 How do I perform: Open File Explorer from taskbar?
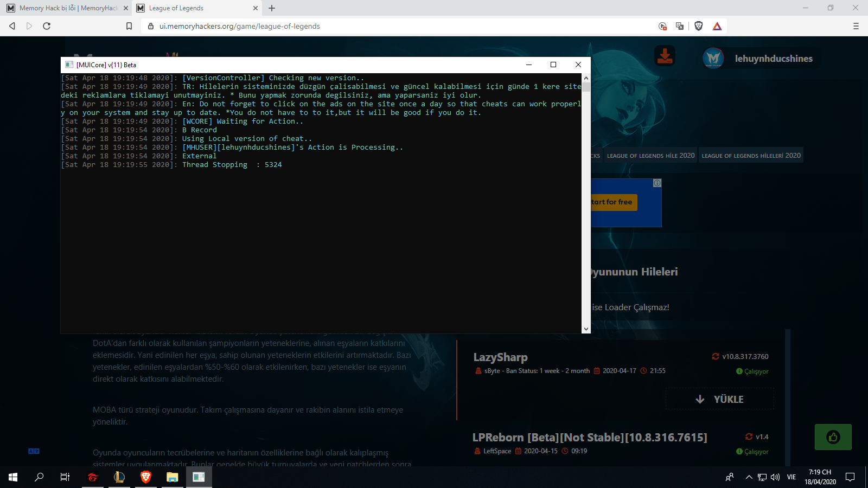pos(172,477)
